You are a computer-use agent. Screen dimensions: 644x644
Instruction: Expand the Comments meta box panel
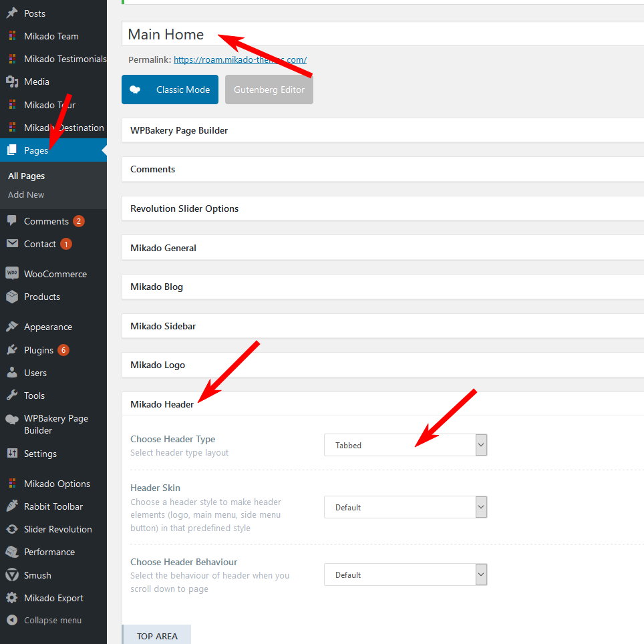[x=383, y=169]
